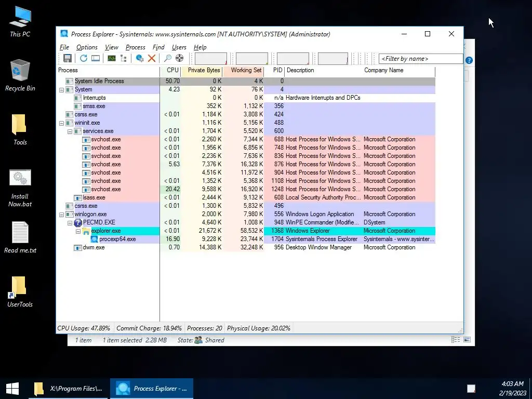Click the Find Handle magnifier icon
Viewport: 532px width, 399px height.
pyautogui.click(x=168, y=58)
